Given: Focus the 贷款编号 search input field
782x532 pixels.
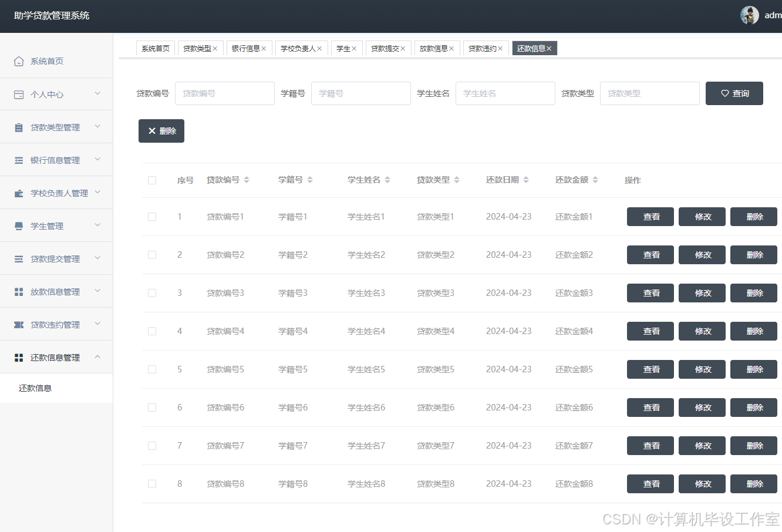Looking at the screenshot, I should [x=225, y=93].
